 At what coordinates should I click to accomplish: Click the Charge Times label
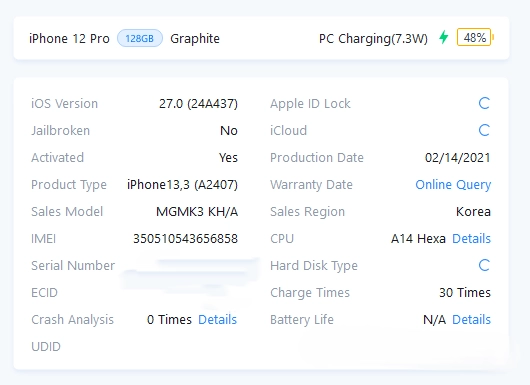point(310,293)
